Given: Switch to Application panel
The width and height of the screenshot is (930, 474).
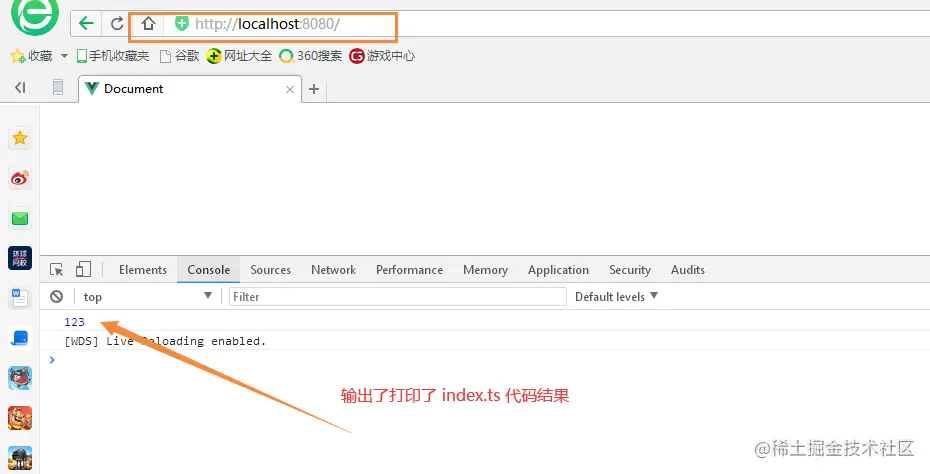Looking at the screenshot, I should coord(558,269).
